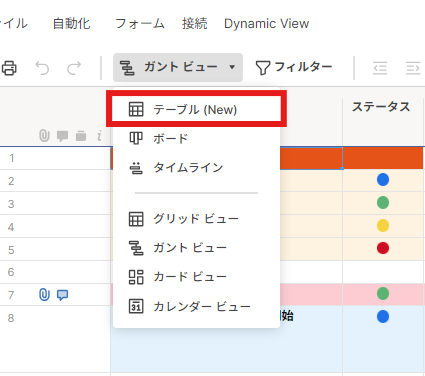Screen dimensions: 425x376
Task: Open the attachment paperclip on row 7
Action: tap(44, 295)
